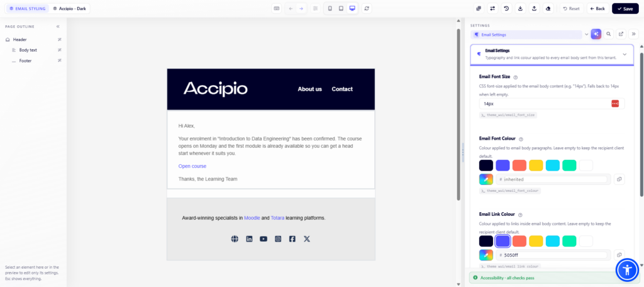Click the eraser clear icon in toolbar
This screenshot has width=644, height=287.
548,8
